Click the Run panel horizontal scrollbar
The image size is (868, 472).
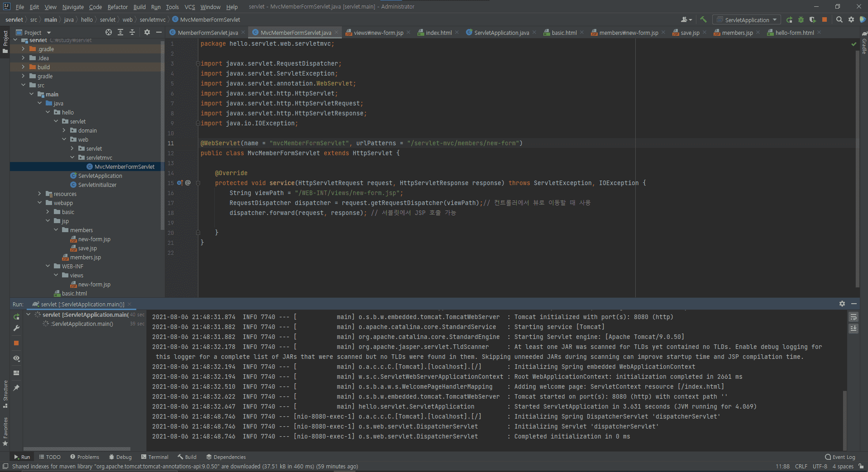click(77, 448)
